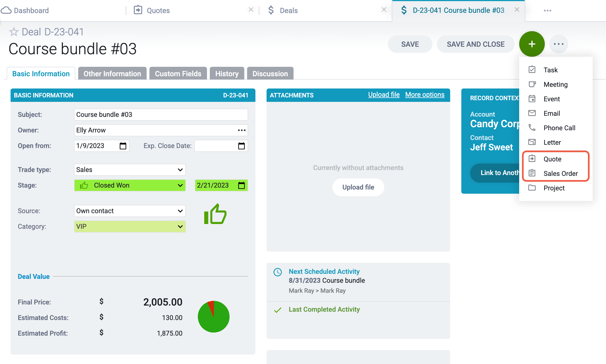Open the Category VIP dropdown
Image resolution: width=606 pixels, height=364 pixels.
click(x=130, y=227)
